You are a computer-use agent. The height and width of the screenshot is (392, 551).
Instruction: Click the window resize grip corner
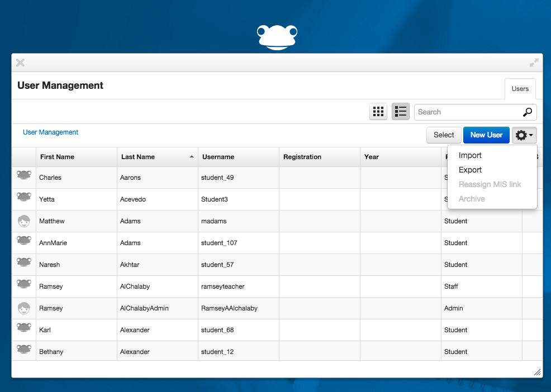(x=537, y=372)
